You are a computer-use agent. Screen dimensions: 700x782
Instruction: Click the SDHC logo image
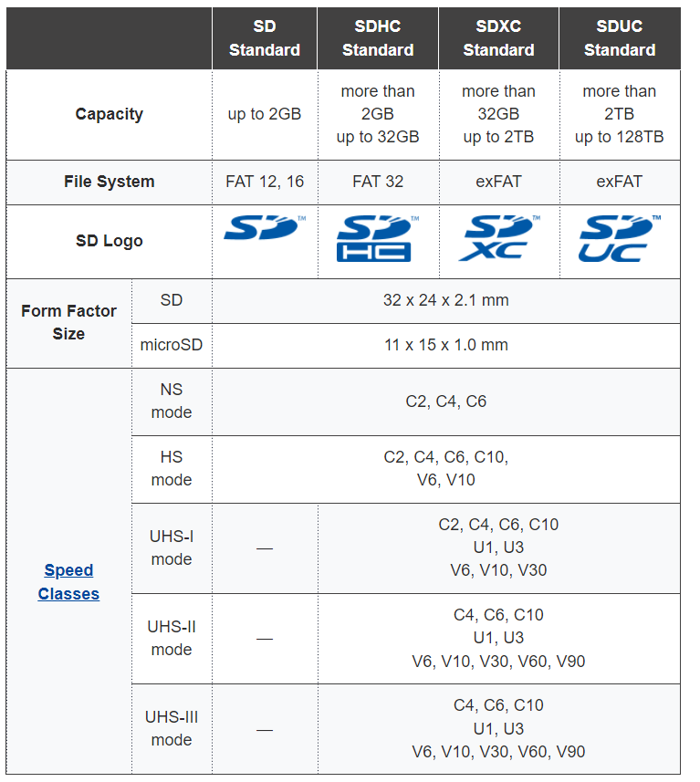(x=377, y=239)
